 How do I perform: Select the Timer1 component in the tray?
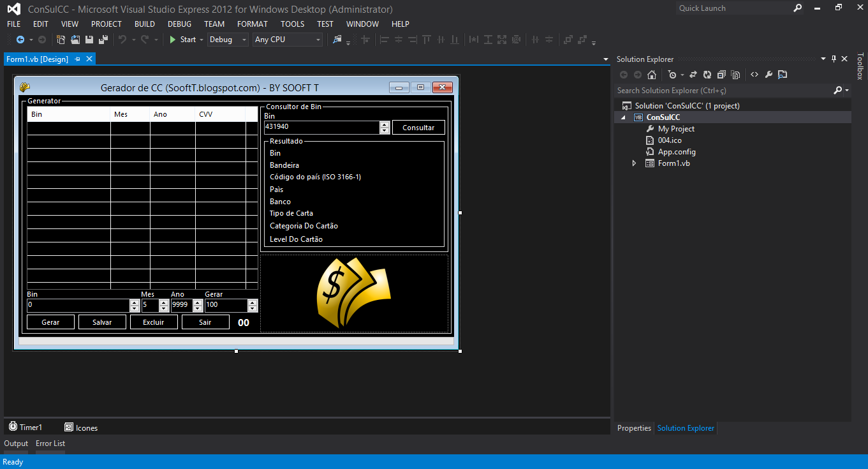(x=26, y=427)
